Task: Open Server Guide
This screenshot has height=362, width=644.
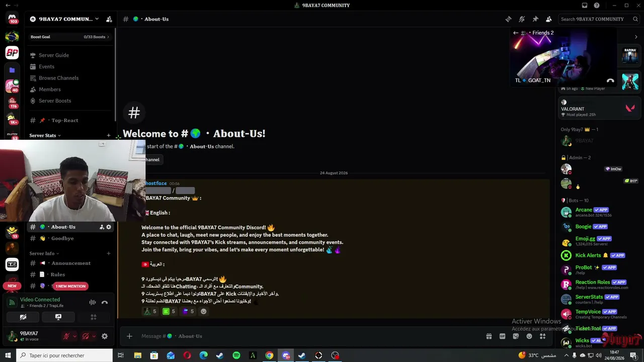Action: [x=69, y=55]
